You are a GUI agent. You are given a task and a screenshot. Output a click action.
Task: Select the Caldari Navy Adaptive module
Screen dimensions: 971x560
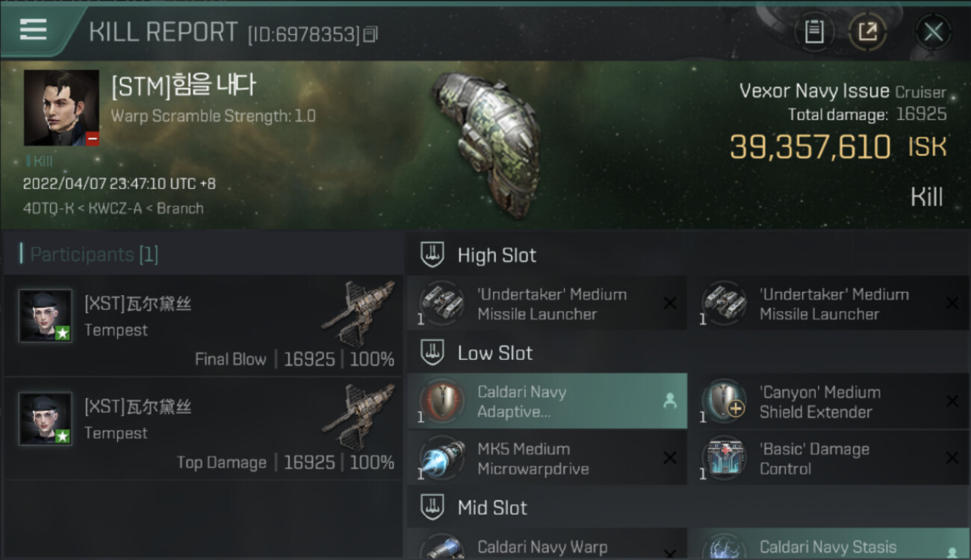[547, 402]
